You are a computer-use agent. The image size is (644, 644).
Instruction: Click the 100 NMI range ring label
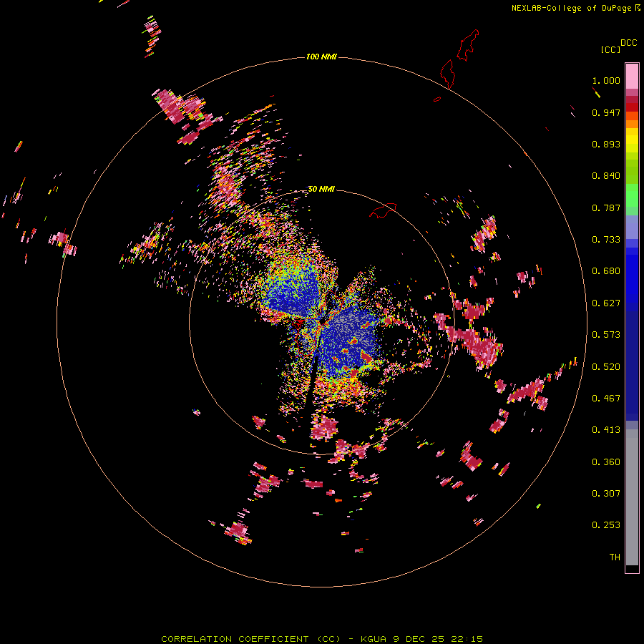[321, 57]
